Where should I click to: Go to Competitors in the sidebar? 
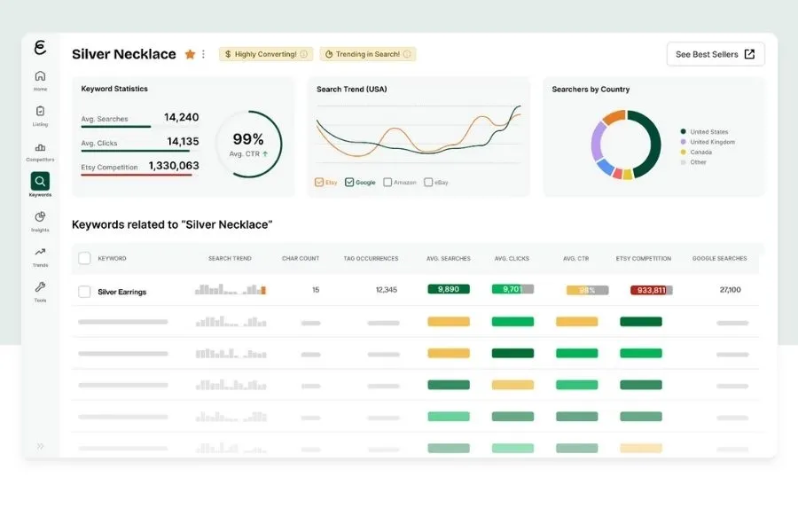coord(40,148)
